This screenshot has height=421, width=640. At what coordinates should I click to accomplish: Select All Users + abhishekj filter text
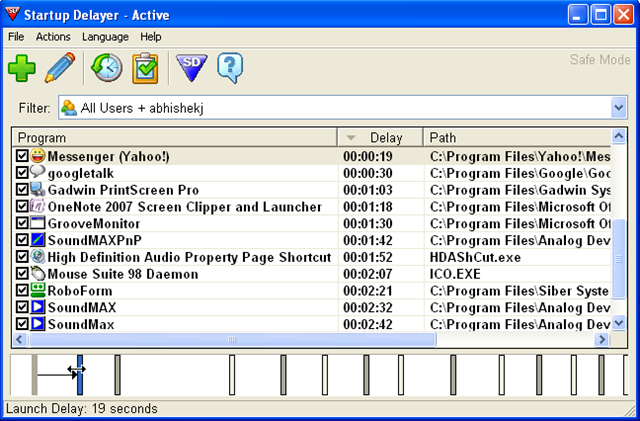(142, 108)
